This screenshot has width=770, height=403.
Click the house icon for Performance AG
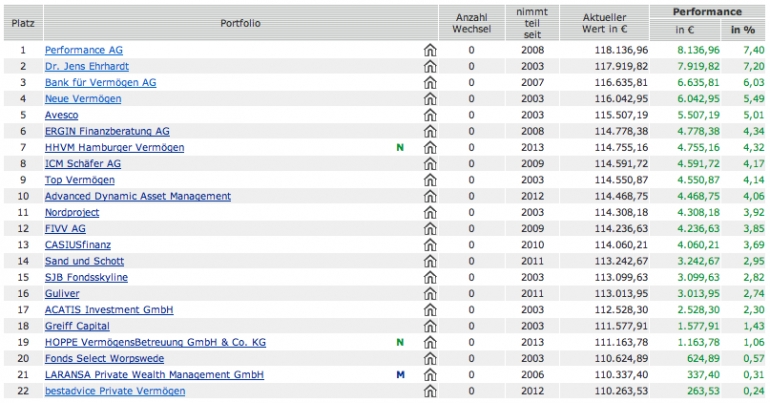click(430, 50)
